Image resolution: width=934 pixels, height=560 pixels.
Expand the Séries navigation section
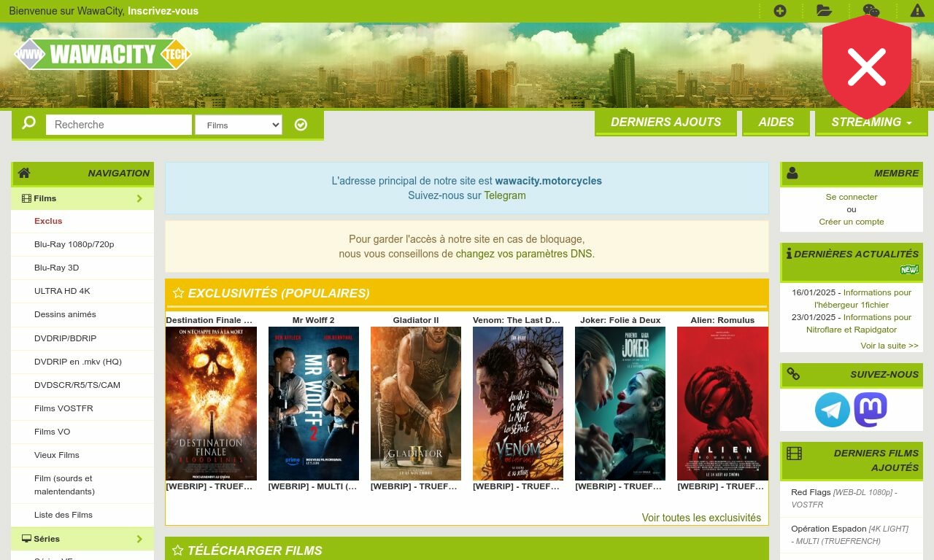82,539
